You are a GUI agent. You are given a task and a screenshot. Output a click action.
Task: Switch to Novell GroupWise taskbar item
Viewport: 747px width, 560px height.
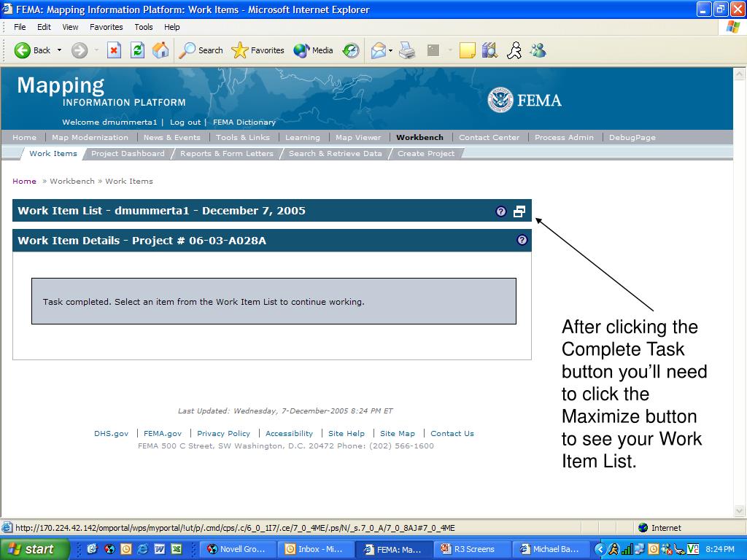(x=237, y=549)
